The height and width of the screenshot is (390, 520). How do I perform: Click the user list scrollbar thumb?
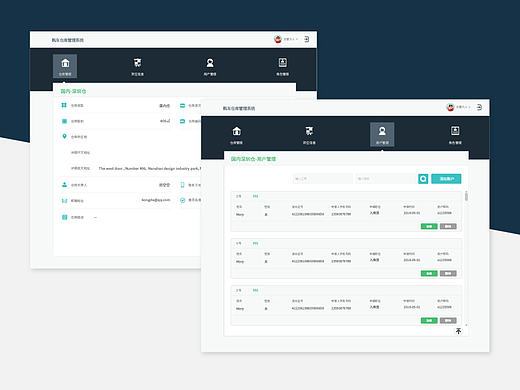[x=466, y=196]
